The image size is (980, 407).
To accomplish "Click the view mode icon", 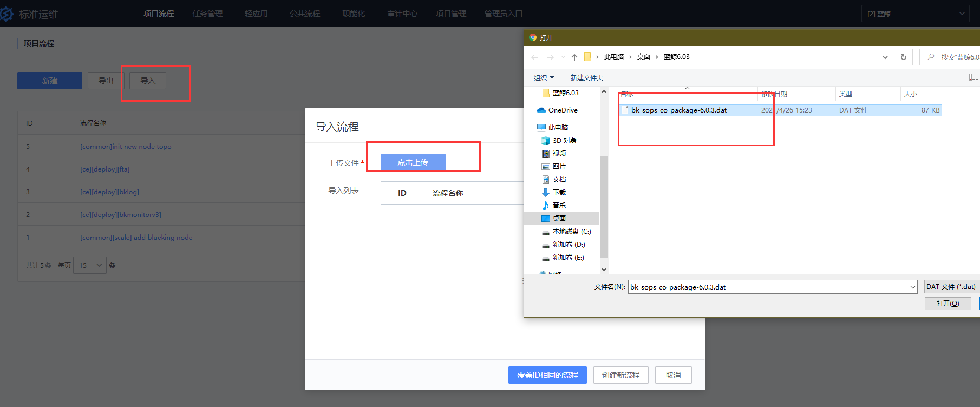I will [974, 77].
